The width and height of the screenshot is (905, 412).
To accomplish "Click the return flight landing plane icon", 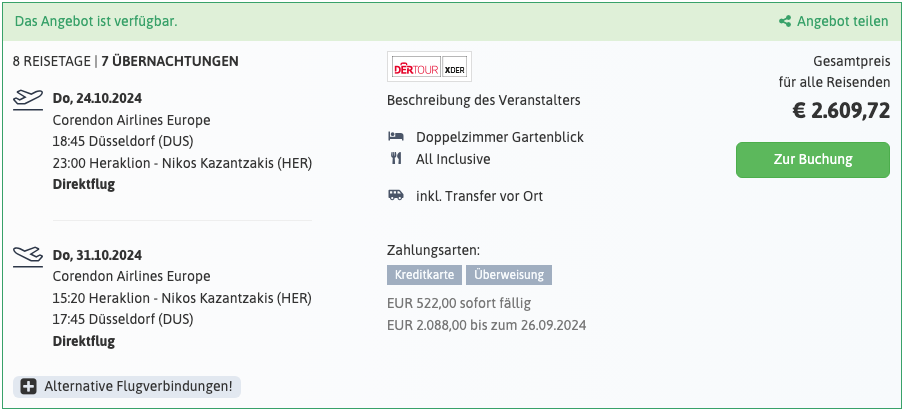I will tap(28, 257).
